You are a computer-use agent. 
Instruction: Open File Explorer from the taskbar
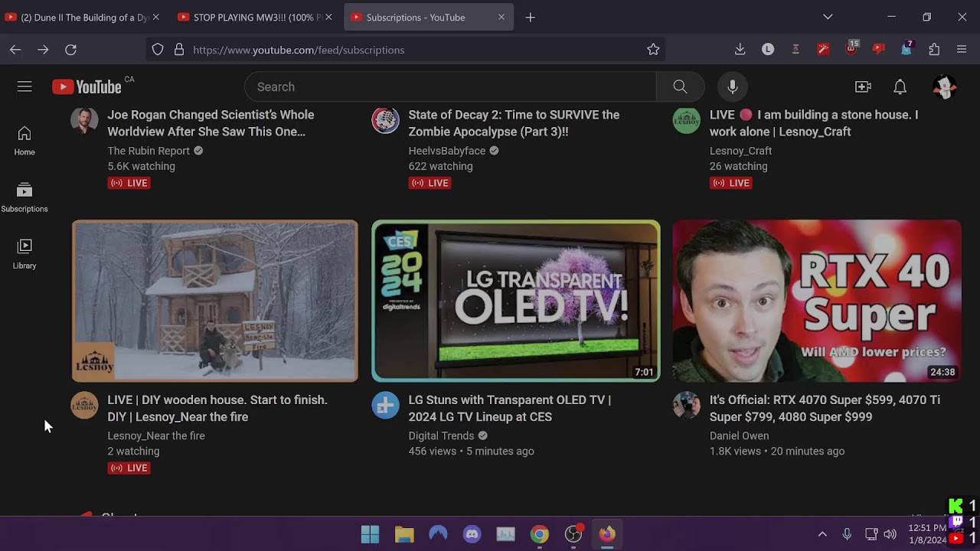[404, 534]
